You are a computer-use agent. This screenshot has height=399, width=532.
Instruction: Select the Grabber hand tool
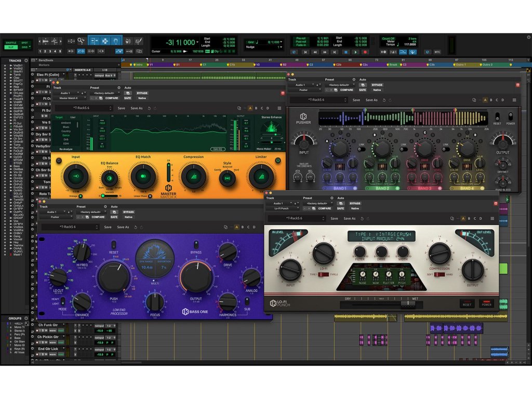[x=116, y=41]
